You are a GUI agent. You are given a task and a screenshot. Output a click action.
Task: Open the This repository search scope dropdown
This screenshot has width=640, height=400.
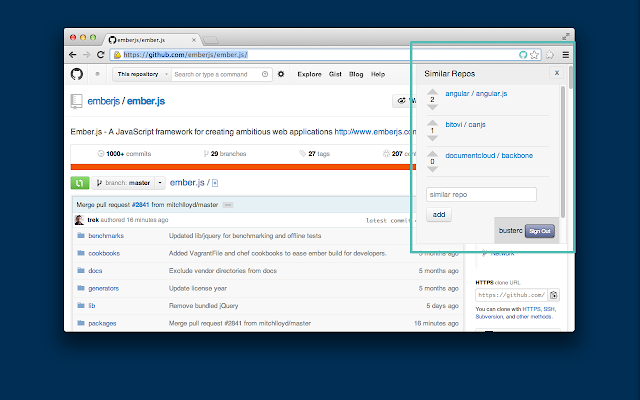(142, 74)
